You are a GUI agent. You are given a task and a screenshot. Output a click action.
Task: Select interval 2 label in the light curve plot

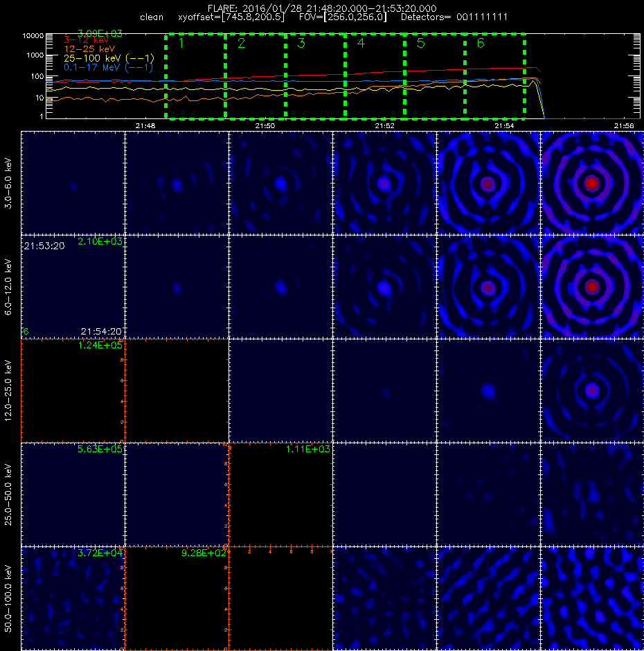coord(241,43)
